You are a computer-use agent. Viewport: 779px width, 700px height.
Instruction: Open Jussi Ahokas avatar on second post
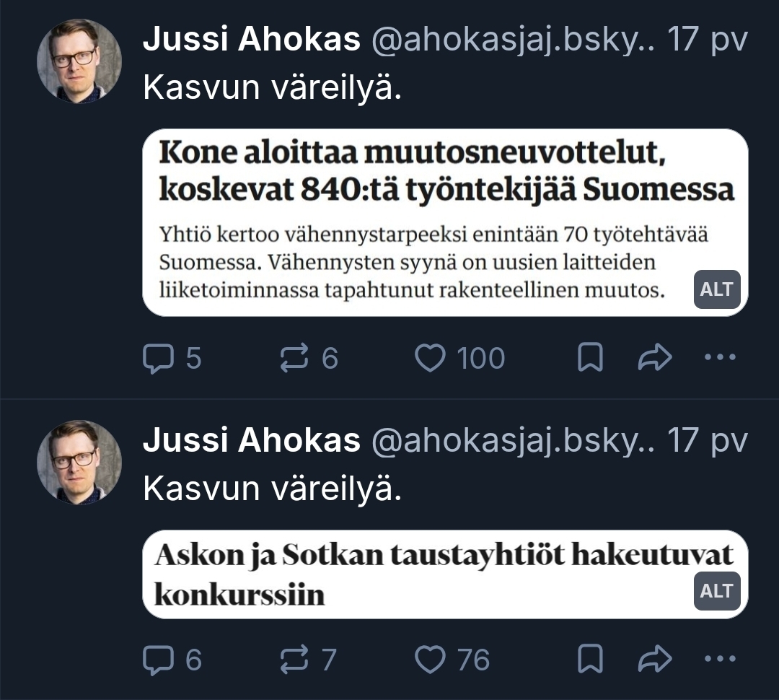79,463
